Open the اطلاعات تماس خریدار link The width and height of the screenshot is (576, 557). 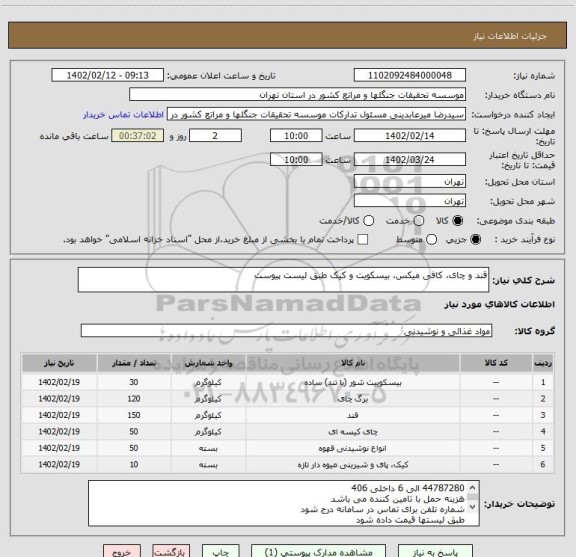point(123,115)
